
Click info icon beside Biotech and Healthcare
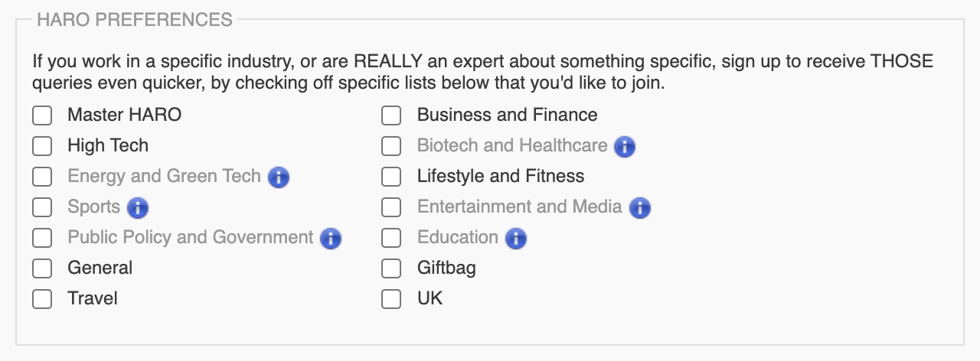(x=625, y=147)
